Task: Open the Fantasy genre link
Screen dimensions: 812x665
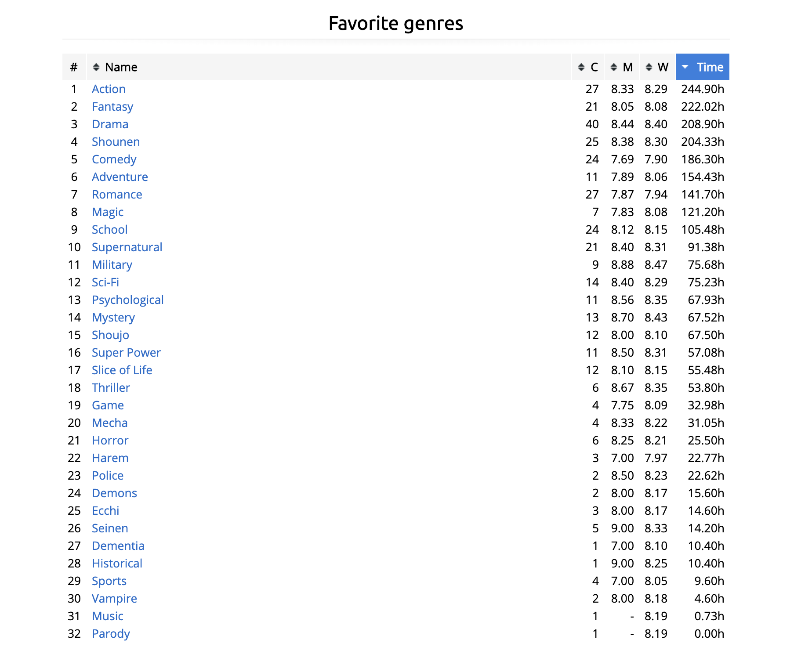Action: tap(112, 107)
